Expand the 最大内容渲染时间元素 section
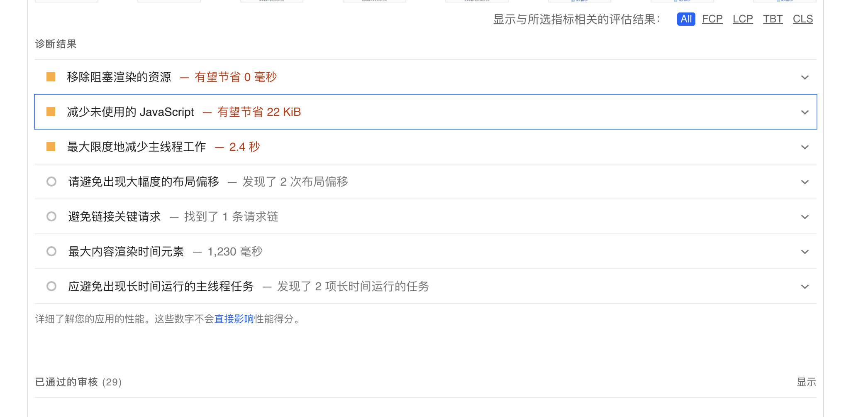Viewport: 868px width, 417px height. [805, 252]
